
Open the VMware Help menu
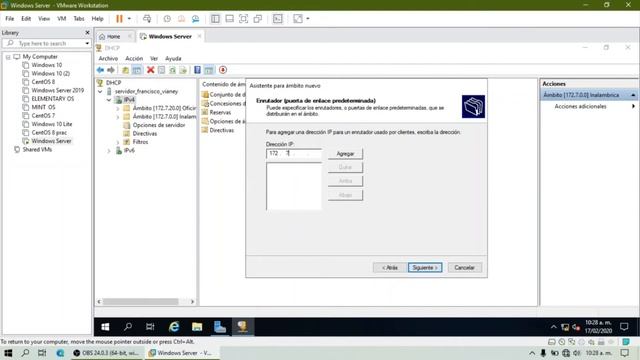(97, 19)
